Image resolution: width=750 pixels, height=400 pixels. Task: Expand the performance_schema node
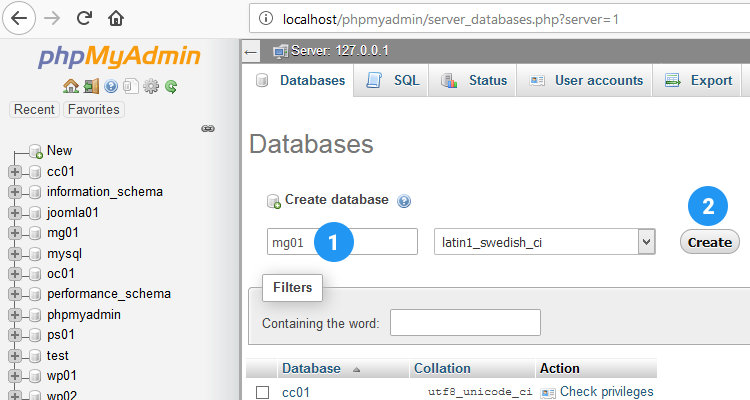coord(15,294)
